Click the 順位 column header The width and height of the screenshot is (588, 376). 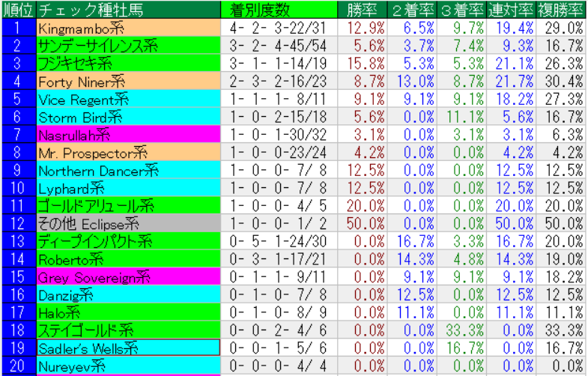click(x=17, y=10)
